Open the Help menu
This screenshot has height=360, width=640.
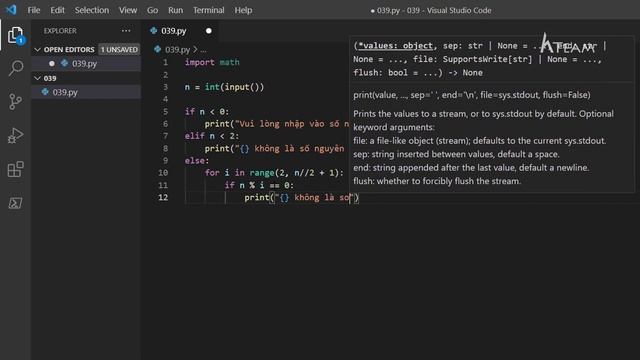pyautogui.click(x=243, y=10)
